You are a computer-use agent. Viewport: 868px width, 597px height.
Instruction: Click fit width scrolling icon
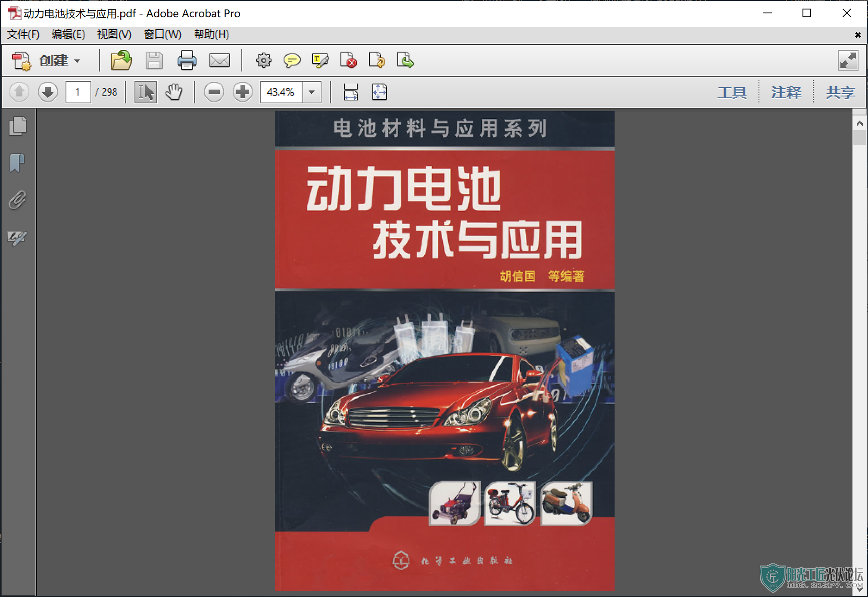[351, 92]
